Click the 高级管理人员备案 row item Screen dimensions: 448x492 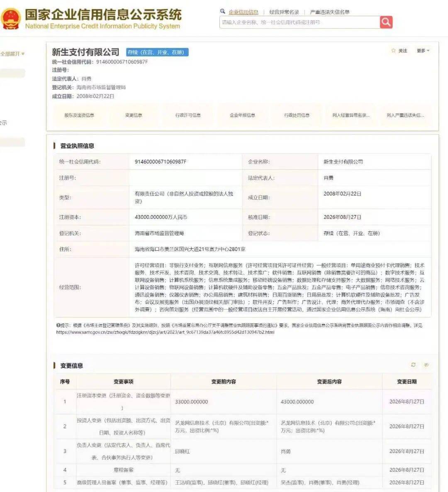[x=122, y=482]
